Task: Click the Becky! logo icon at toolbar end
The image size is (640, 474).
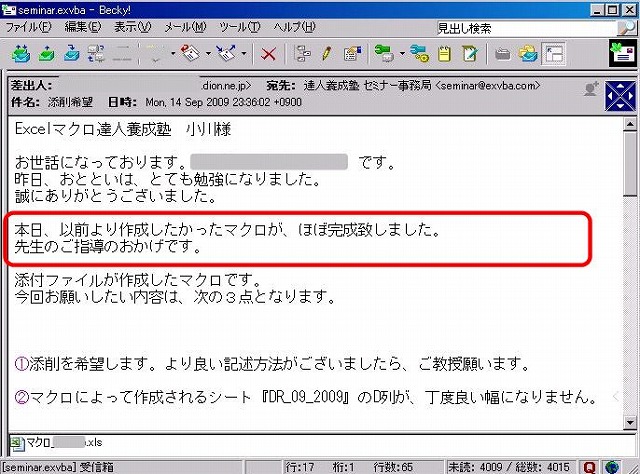Action: coord(622,53)
